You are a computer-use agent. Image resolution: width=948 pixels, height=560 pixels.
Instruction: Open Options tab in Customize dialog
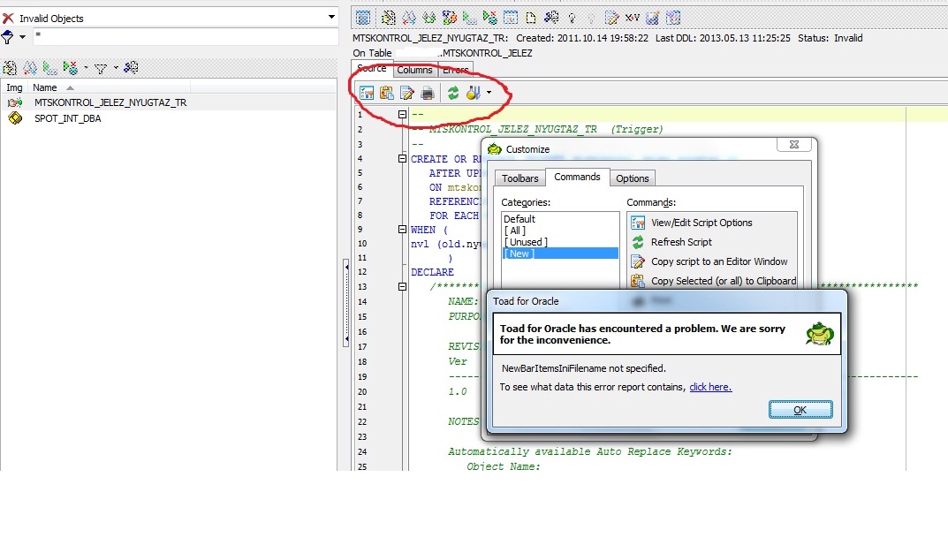(x=633, y=178)
